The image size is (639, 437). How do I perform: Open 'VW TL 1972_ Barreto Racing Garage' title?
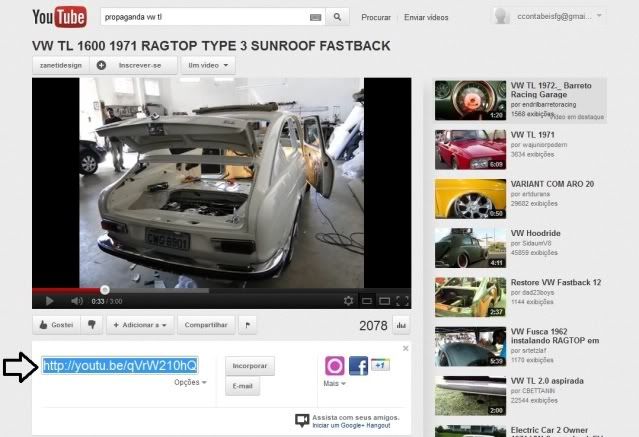point(551,90)
